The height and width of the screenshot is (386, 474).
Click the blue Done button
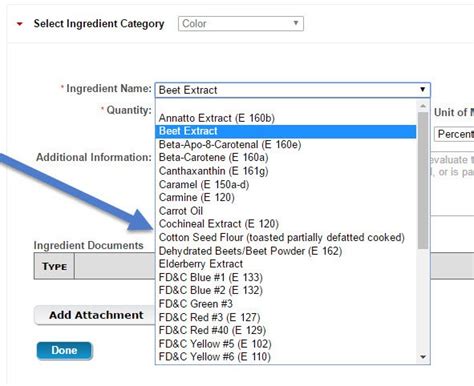pyautogui.click(x=64, y=351)
